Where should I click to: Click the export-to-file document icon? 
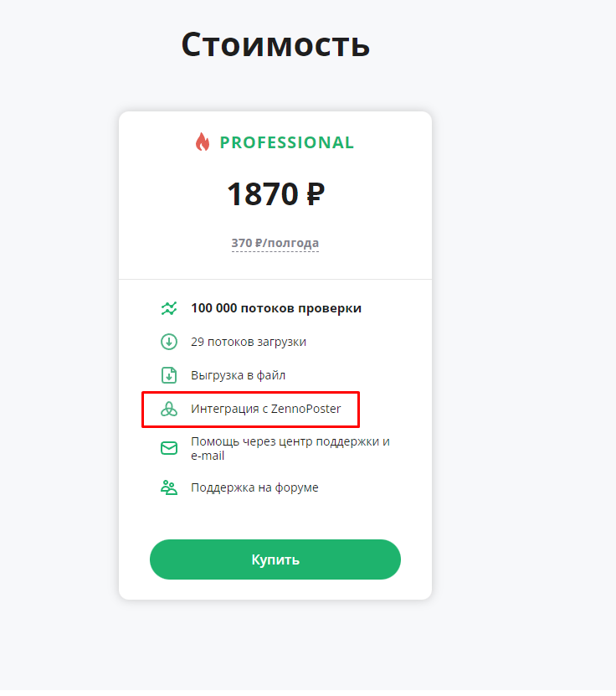[169, 375]
